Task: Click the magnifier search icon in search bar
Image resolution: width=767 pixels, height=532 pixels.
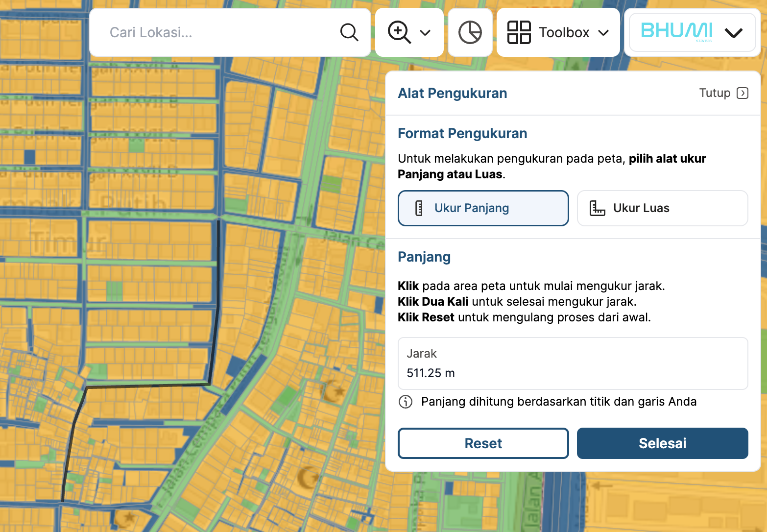Action: tap(349, 32)
